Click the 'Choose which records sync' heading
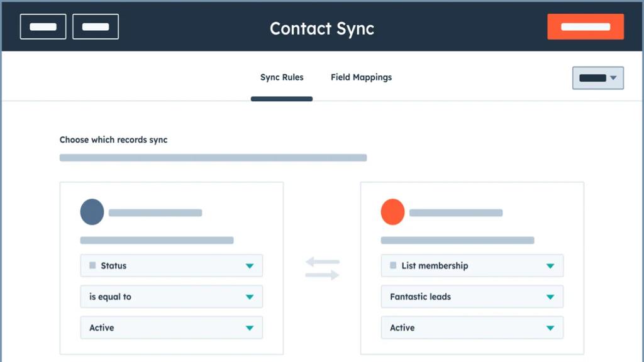 pos(113,140)
